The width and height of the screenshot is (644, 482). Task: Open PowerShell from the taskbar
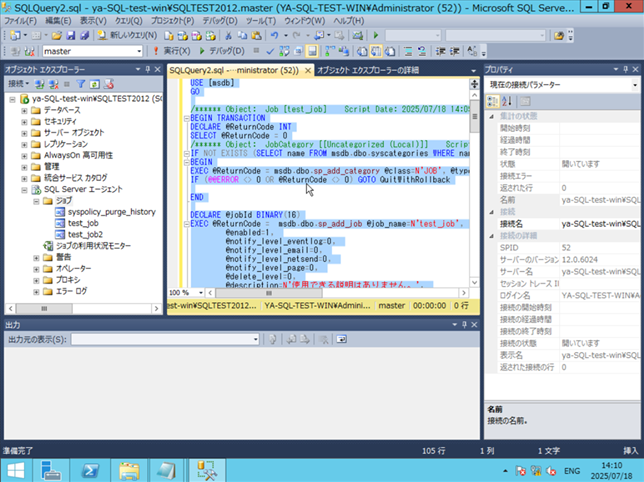pyautogui.click(x=90, y=471)
